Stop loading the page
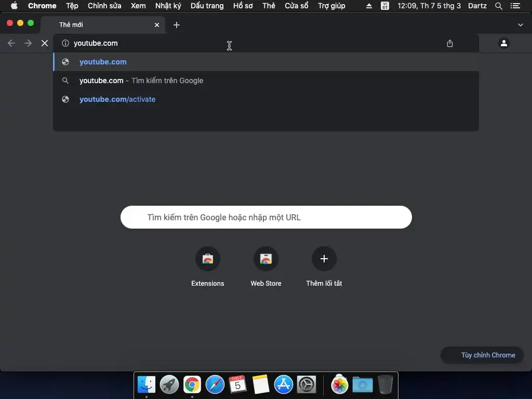 click(45, 43)
